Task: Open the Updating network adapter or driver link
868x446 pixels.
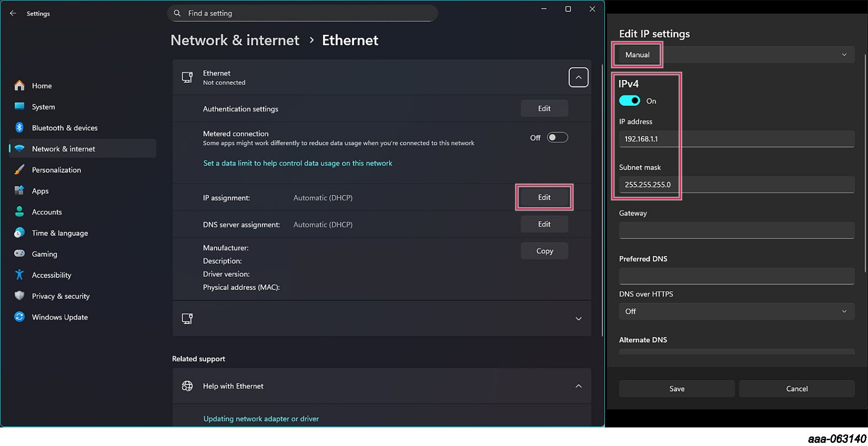Action: (261, 418)
